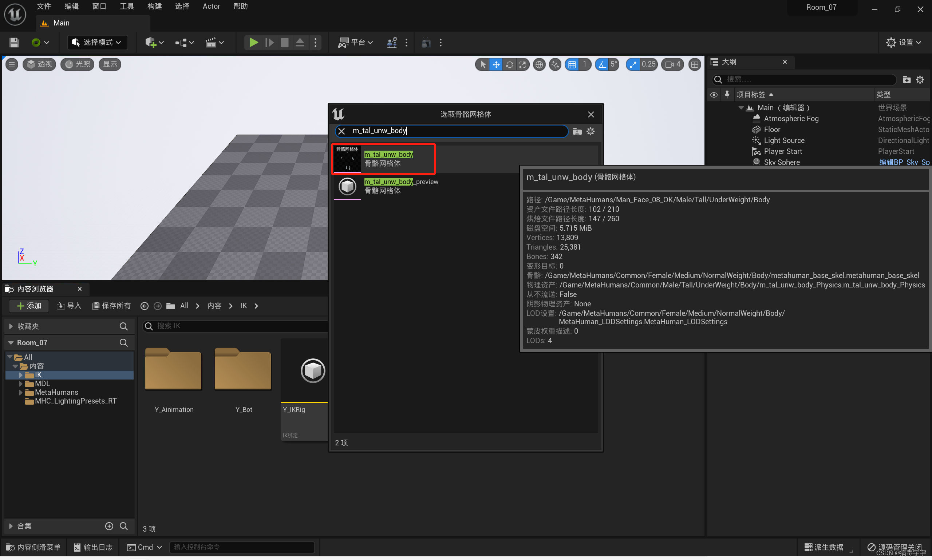Click the save current level icon
This screenshot has height=560, width=932.
click(x=14, y=43)
